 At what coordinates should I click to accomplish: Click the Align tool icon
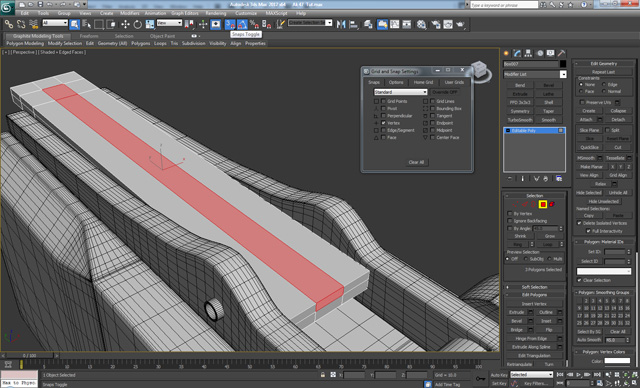pyautogui.click(x=353, y=24)
